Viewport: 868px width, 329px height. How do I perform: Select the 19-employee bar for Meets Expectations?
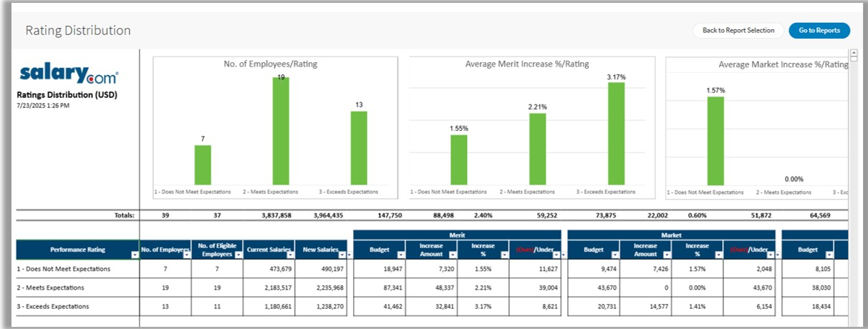click(281, 131)
